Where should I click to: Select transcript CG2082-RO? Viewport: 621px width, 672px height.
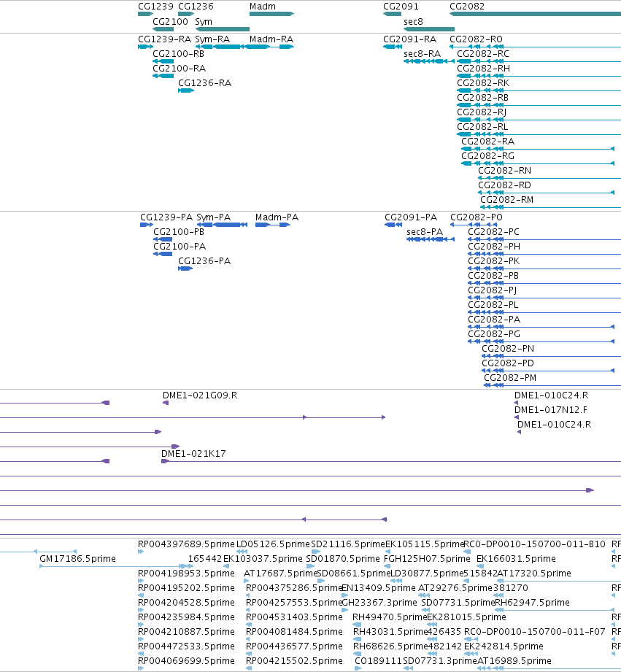click(476, 39)
